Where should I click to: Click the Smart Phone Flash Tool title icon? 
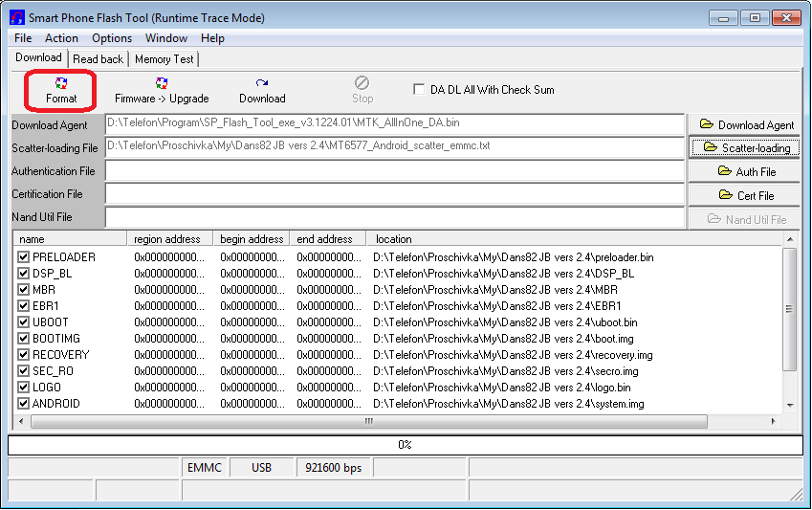pyautogui.click(x=17, y=17)
